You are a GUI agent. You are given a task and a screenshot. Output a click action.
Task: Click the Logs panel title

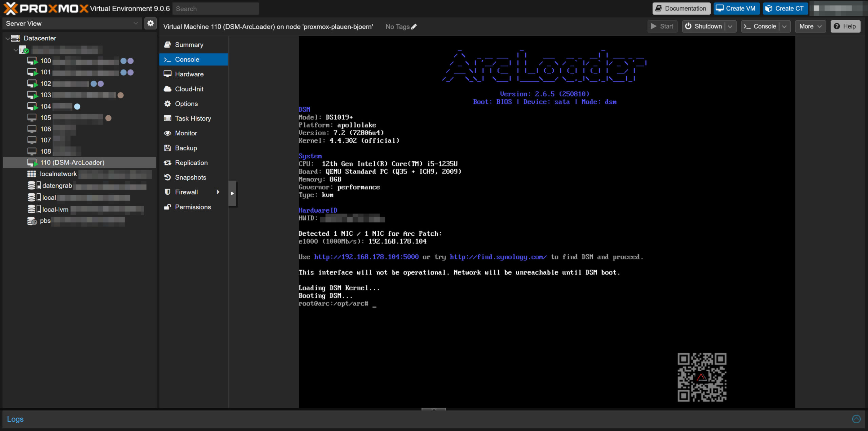(15, 419)
